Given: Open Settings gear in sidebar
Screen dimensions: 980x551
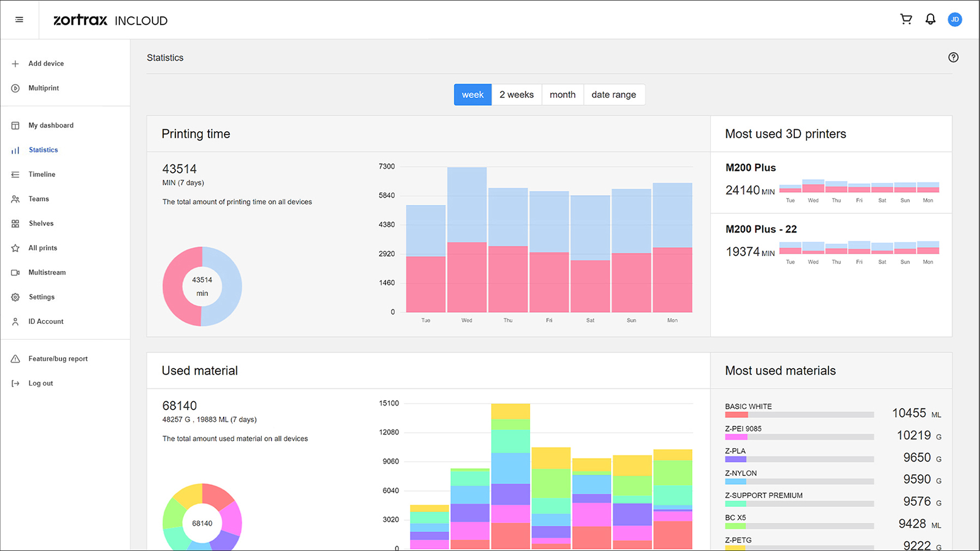Looking at the screenshot, I should tap(15, 297).
